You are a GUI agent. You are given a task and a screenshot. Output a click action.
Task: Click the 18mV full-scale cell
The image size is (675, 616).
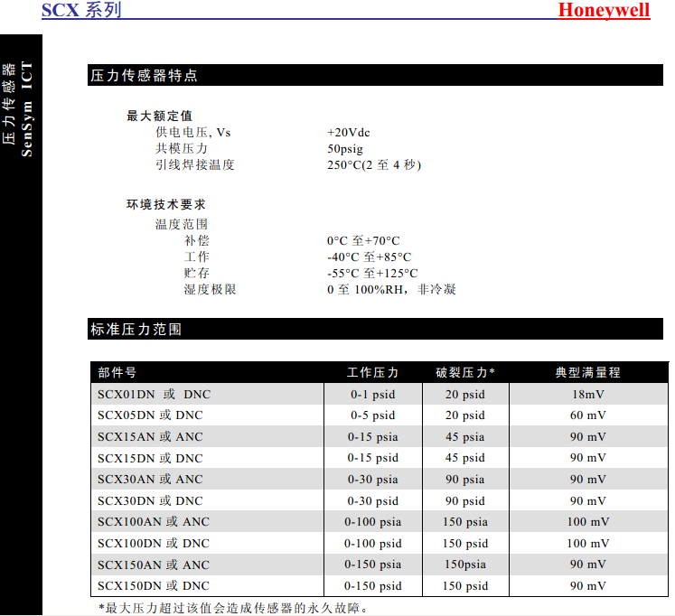tap(588, 395)
